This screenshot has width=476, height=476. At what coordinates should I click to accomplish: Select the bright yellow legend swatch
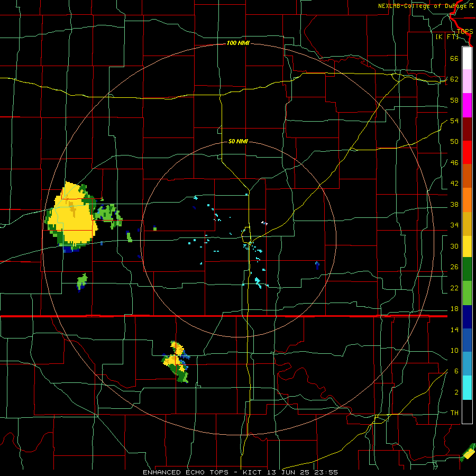click(467, 246)
